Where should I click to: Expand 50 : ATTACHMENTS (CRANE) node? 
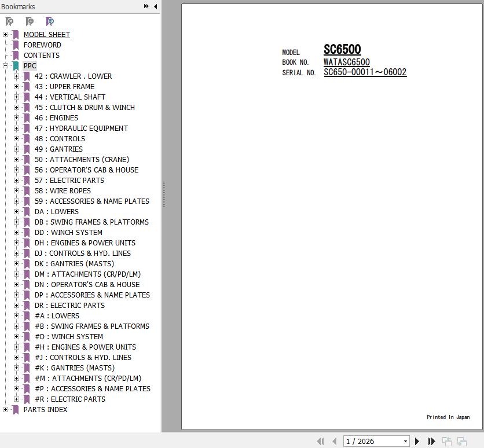click(16, 160)
